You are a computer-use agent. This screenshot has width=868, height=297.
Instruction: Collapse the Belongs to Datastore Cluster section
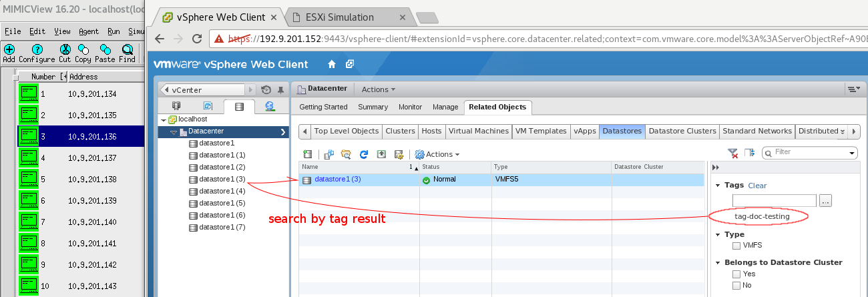coord(718,263)
